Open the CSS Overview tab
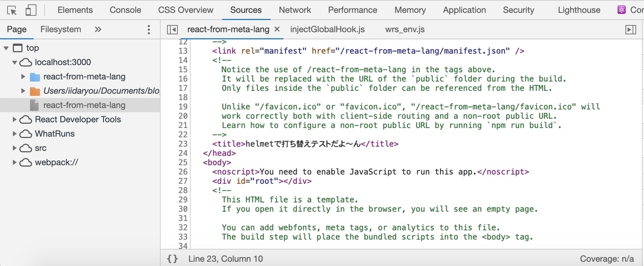 186,10
